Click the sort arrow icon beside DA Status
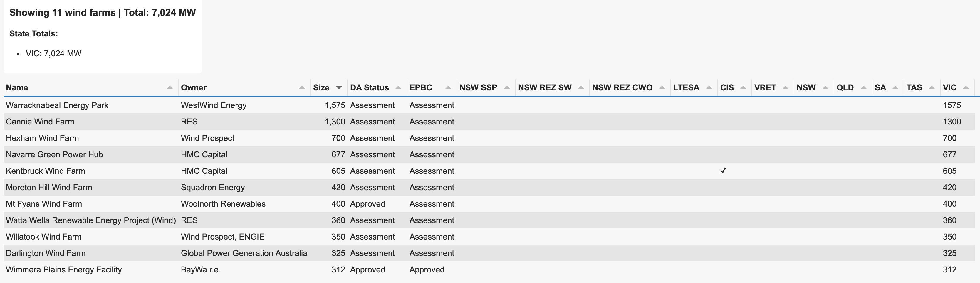This screenshot has width=980, height=283. [x=398, y=88]
